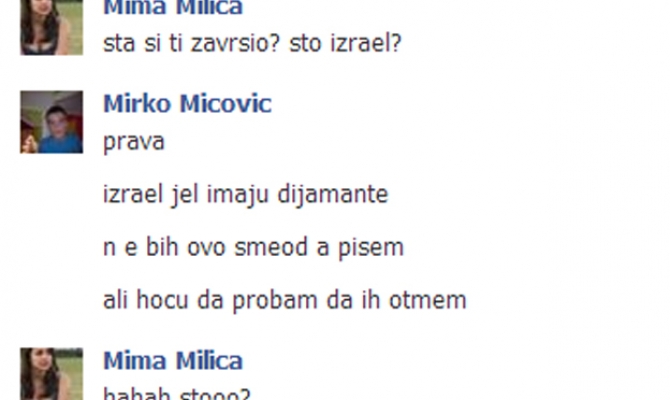Select the message 'sta si ti zavrsio? sto izrael?'
Viewport: 670px width, 400px height.
(x=253, y=43)
